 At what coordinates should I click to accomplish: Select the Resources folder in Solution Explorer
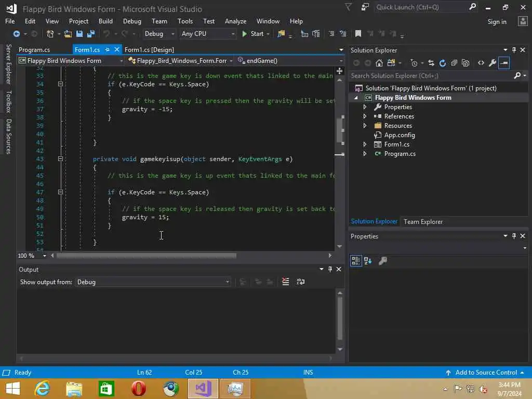[398, 126]
